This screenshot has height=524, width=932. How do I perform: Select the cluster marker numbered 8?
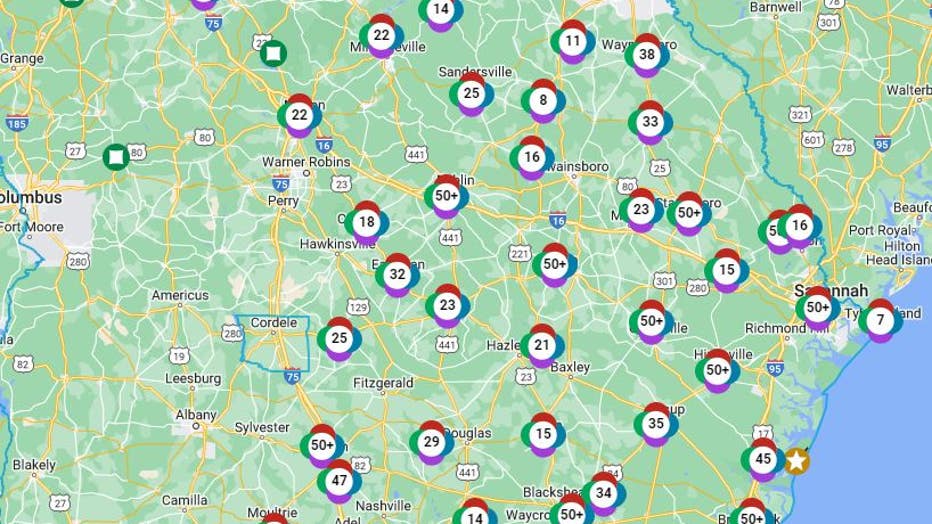point(543,101)
